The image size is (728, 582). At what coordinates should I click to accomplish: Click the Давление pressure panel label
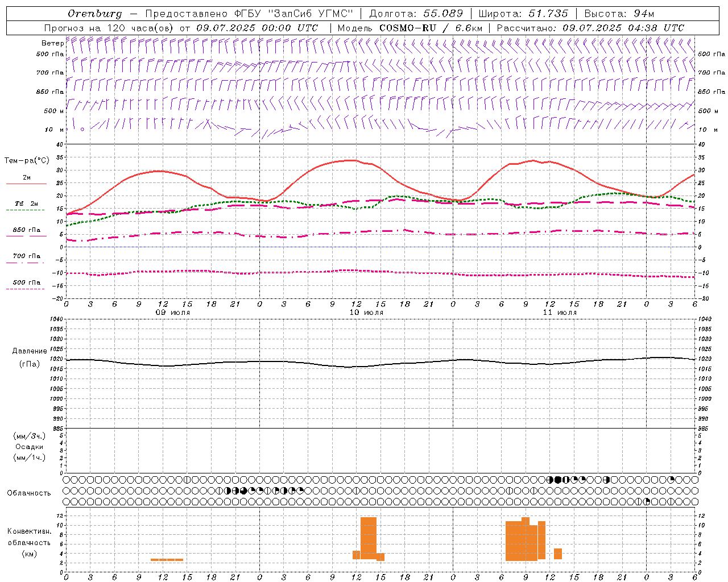(30, 351)
